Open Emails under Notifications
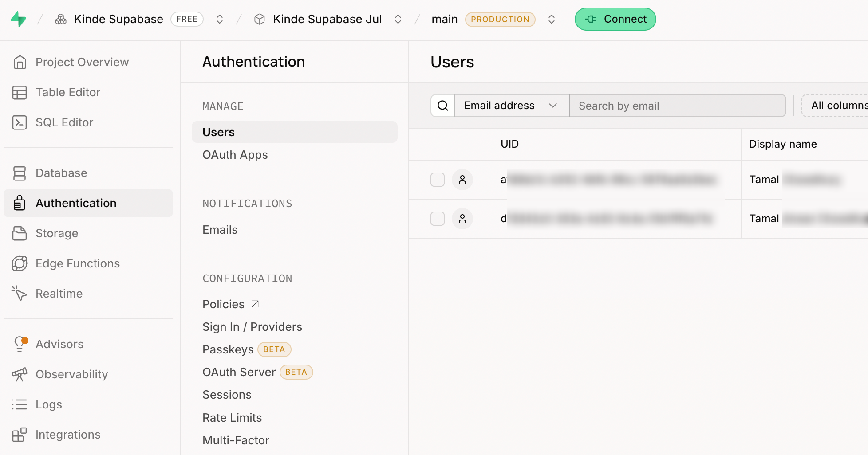Viewport: 868px width, 455px height. tap(220, 230)
